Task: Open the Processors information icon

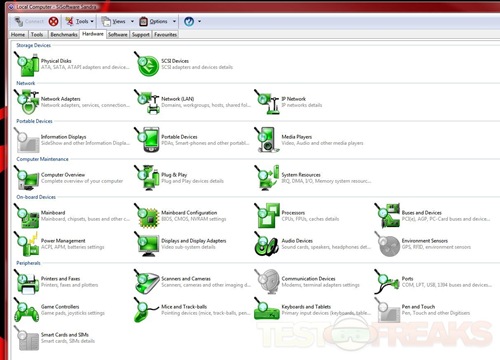Action: point(267,216)
